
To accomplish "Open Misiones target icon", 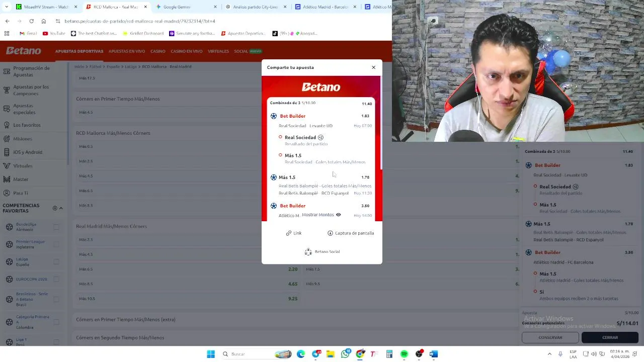I will coord(7,138).
